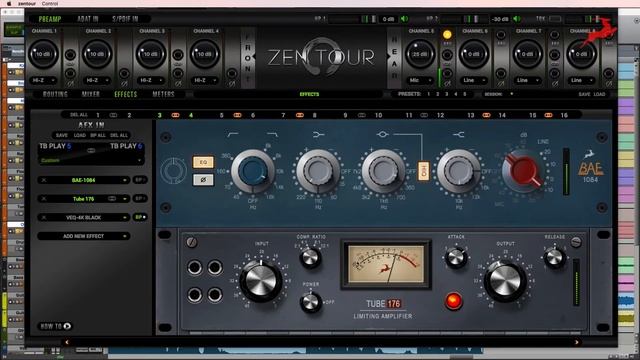The height and width of the screenshot is (360, 640).
Task: Remove BAE-1084 effect with its X icon
Action: coord(44,180)
